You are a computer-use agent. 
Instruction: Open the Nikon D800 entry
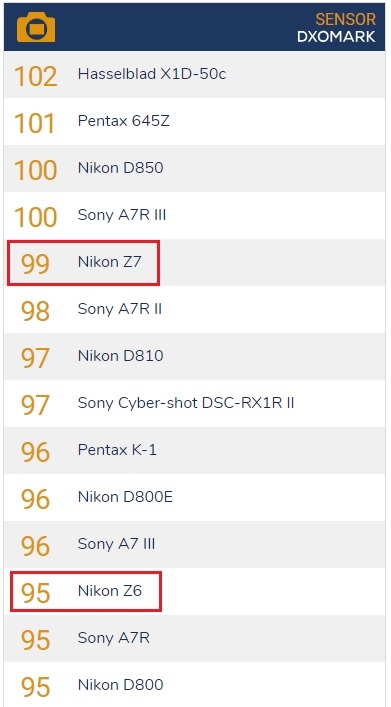(x=195, y=685)
